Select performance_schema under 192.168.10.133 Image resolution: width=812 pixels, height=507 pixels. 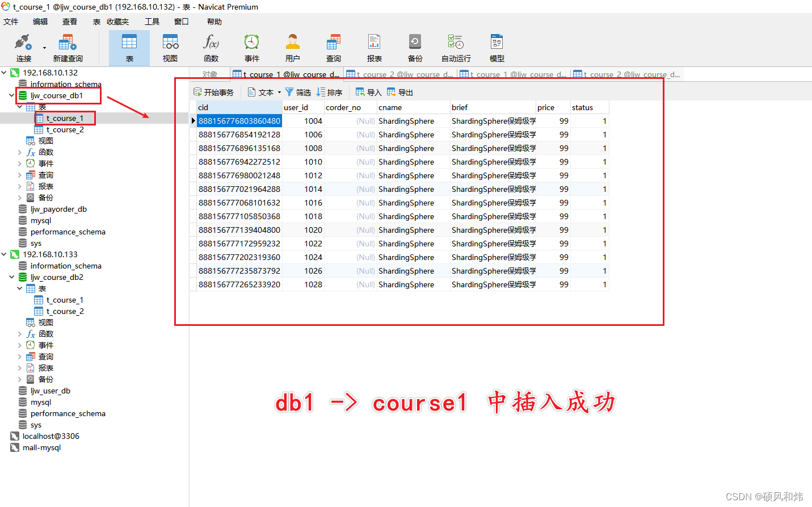[68, 413]
